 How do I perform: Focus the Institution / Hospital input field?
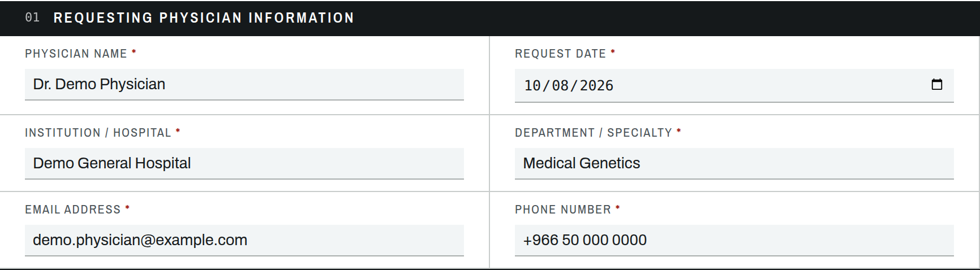pyautogui.click(x=244, y=164)
